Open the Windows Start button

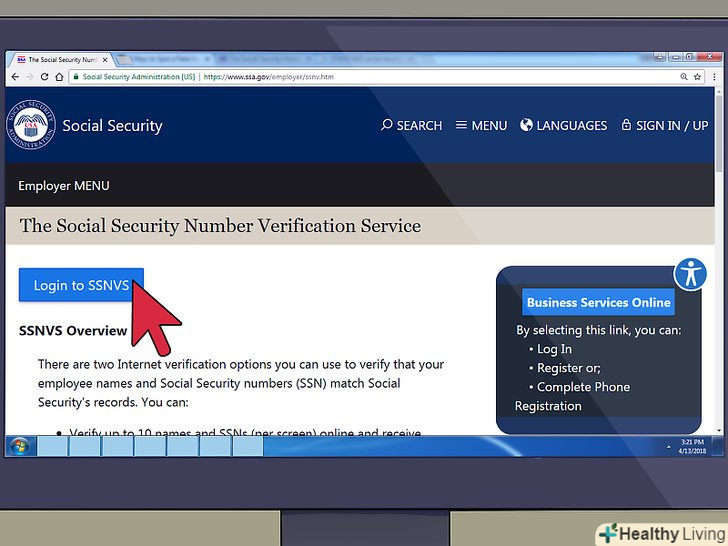pos(20,447)
